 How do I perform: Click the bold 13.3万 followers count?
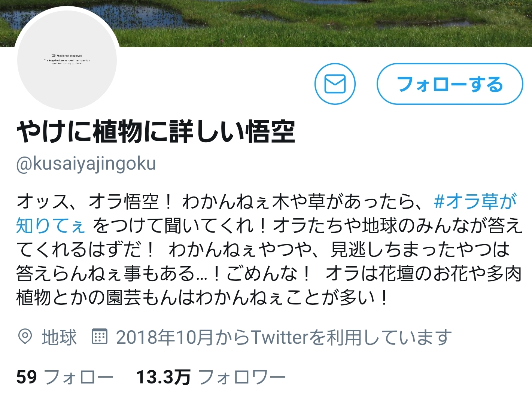click(163, 377)
